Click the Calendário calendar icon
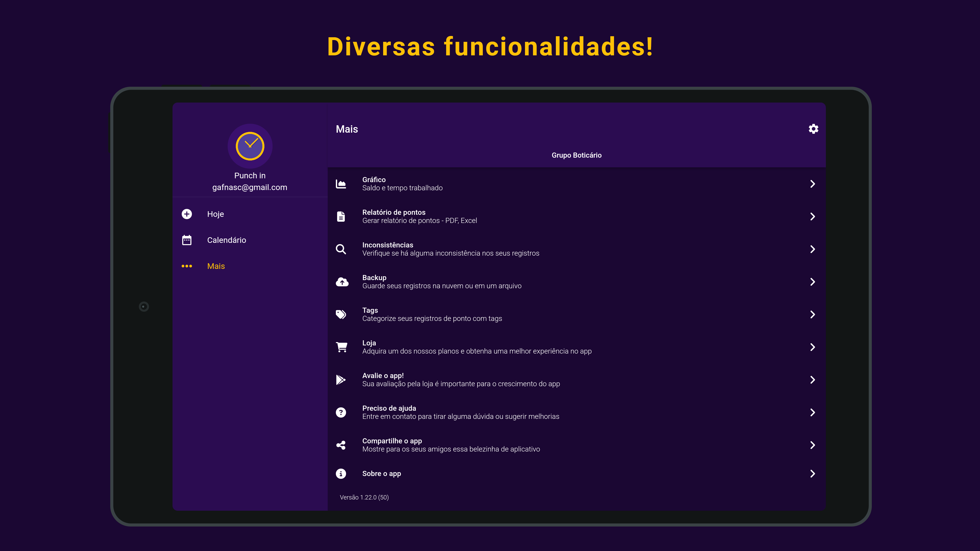 187,240
